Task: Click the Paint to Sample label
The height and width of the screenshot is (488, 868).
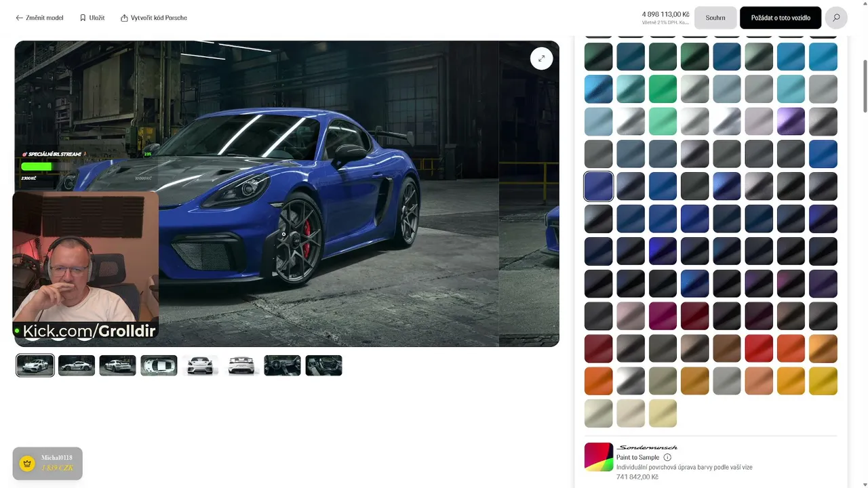Action: coord(638,457)
